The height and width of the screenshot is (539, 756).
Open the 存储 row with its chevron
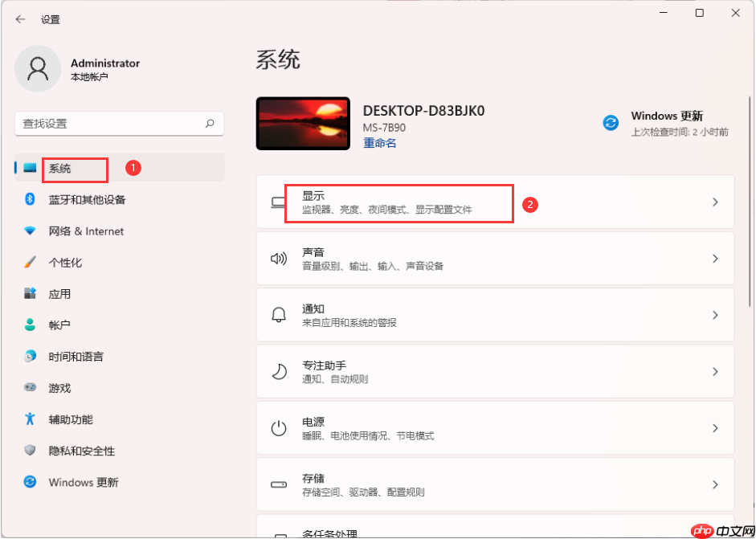pyautogui.click(x=715, y=484)
